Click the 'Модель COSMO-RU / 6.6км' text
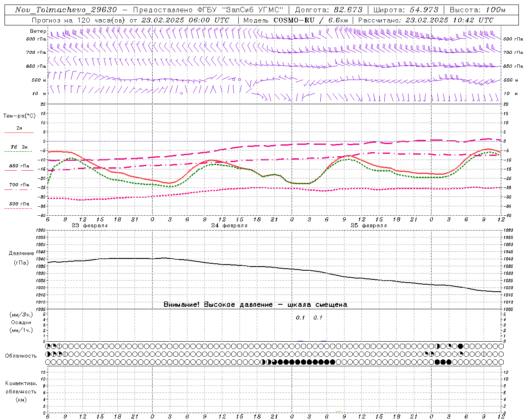This screenshot has width=525, height=420. tap(296, 20)
